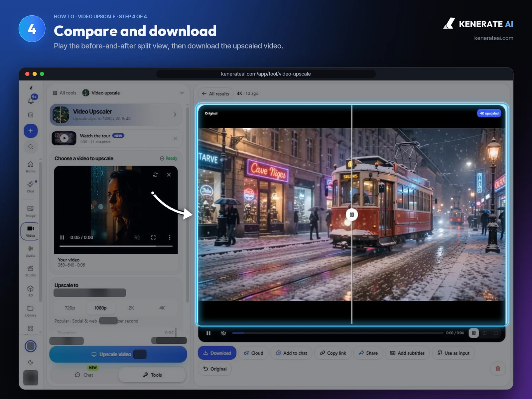Select 4K upscale resolution
Image resolution: width=532 pixels, height=399 pixels.
click(162, 308)
